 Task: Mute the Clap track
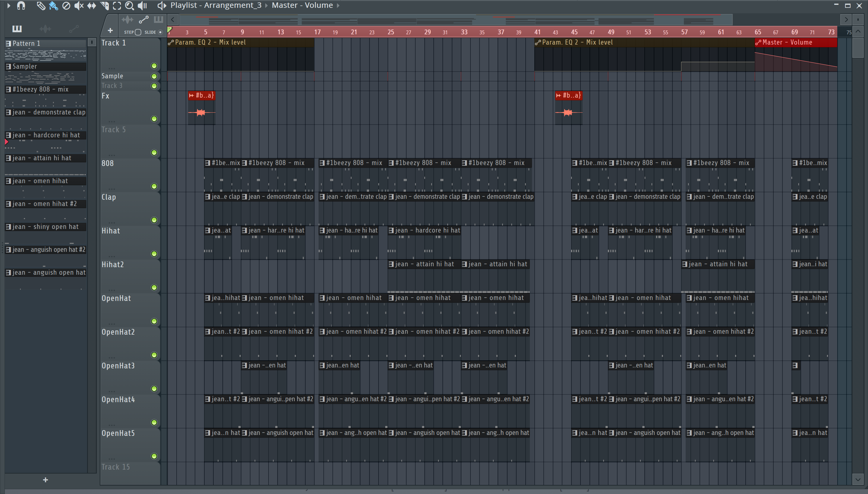point(154,220)
